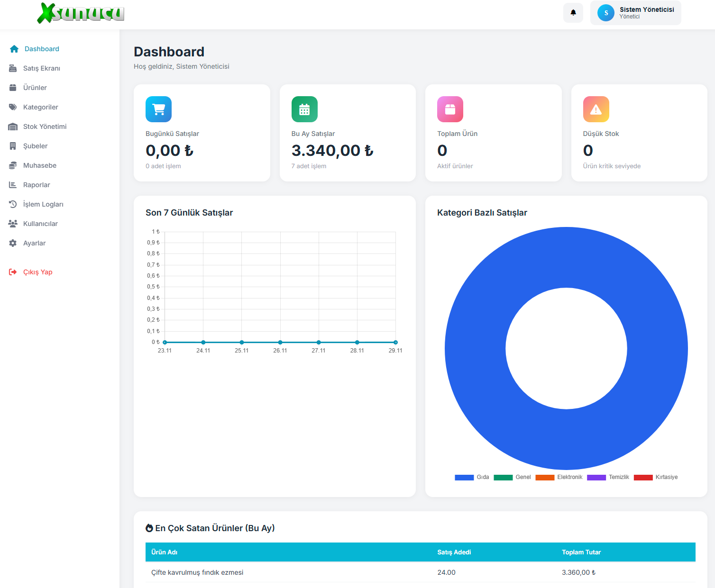Click the green calendar monthly sales icon
Viewport: 715px width, 588px height.
(304, 109)
